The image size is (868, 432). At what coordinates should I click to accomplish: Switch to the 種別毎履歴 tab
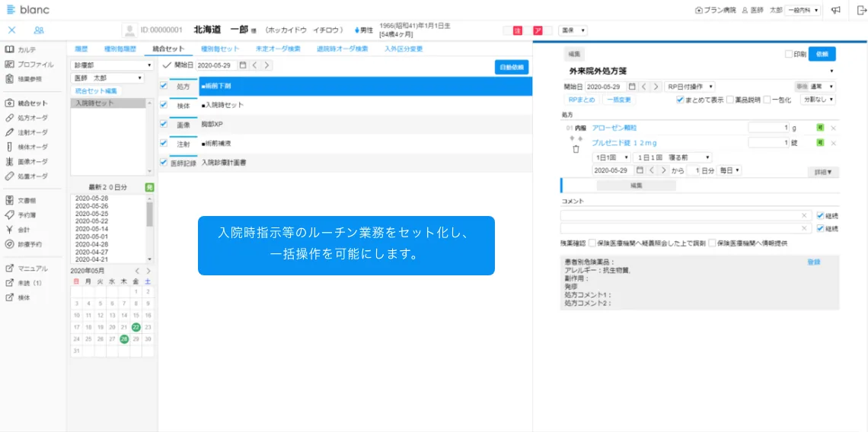pos(119,49)
